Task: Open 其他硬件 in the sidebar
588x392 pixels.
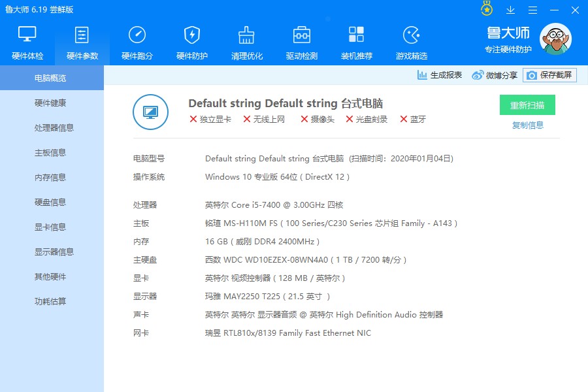Action: 52,276
